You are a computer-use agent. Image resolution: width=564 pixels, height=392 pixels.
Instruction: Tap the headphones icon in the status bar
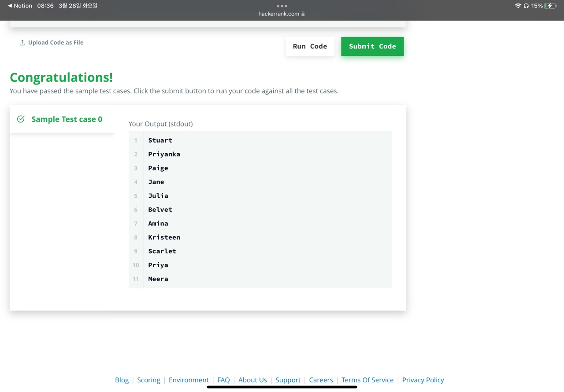point(526,6)
